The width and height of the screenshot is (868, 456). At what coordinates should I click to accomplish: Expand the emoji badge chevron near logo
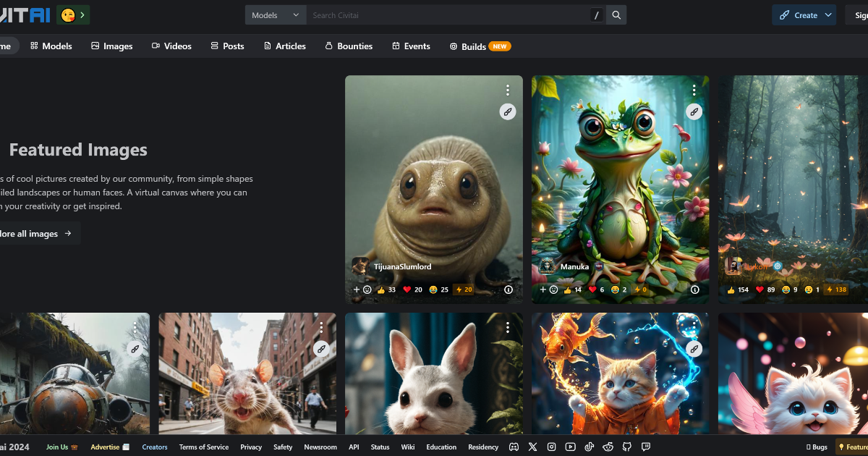(x=83, y=15)
